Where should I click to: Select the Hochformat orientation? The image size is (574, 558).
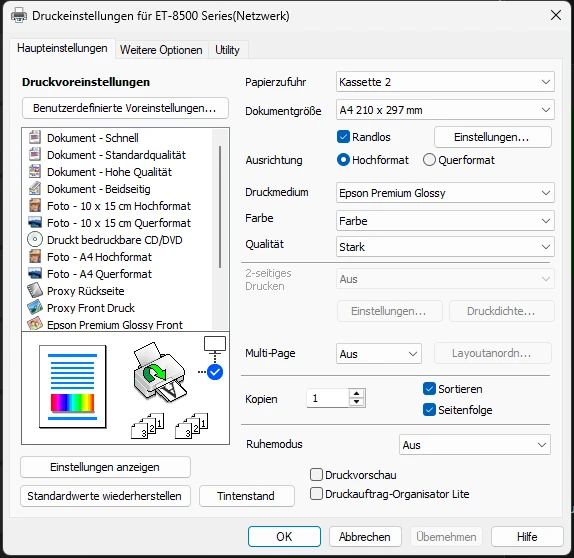click(x=343, y=160)
